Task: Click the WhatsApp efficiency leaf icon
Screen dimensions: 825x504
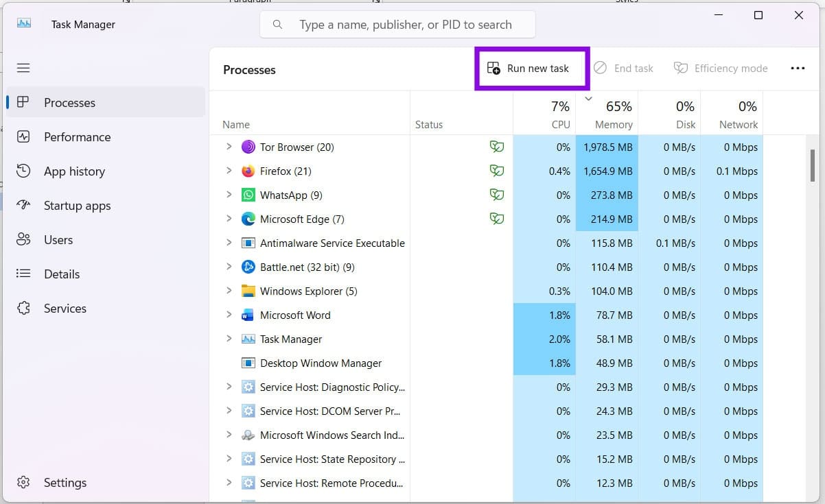Action: (x=496, y=195)
